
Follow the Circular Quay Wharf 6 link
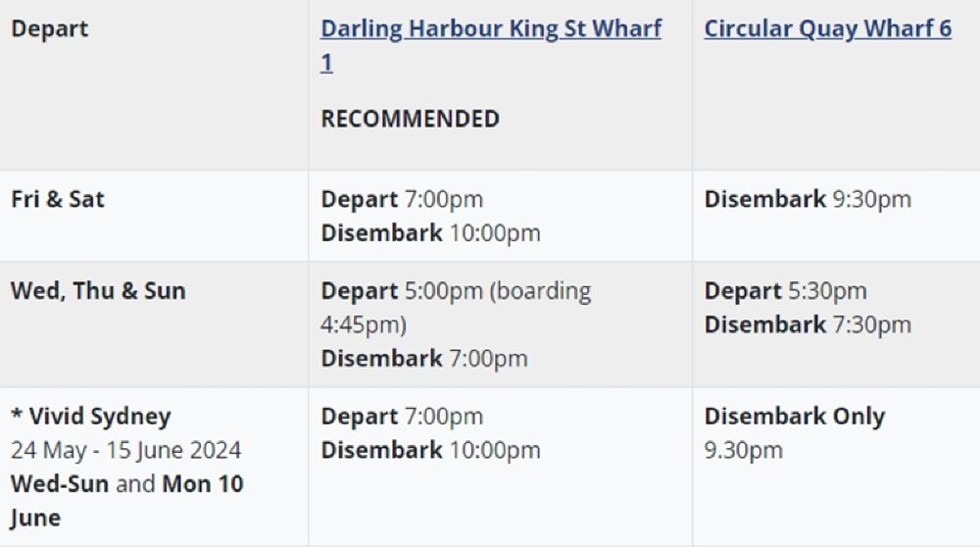tap(827, 28)
